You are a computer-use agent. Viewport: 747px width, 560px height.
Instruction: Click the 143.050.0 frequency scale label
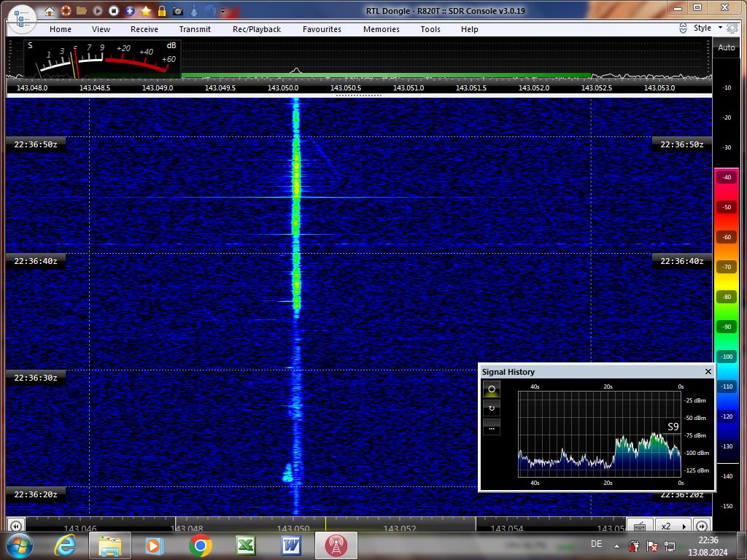pos(283,87)
